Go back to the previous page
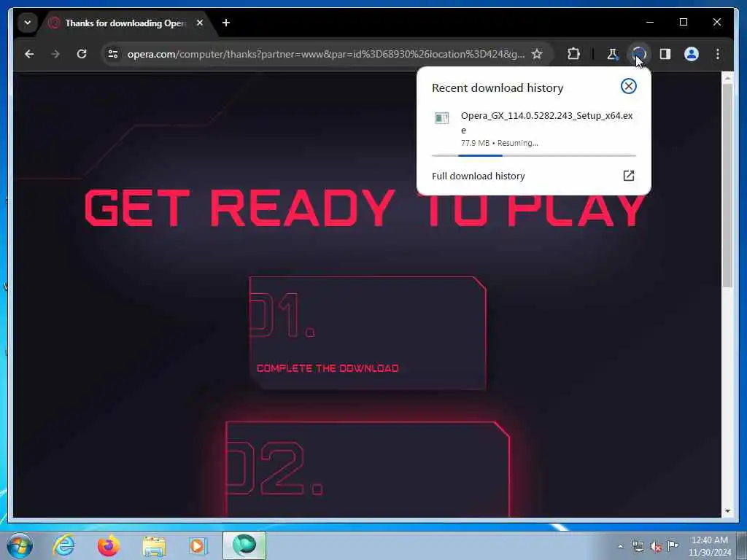The image size is (747, 560). (29, 54)
